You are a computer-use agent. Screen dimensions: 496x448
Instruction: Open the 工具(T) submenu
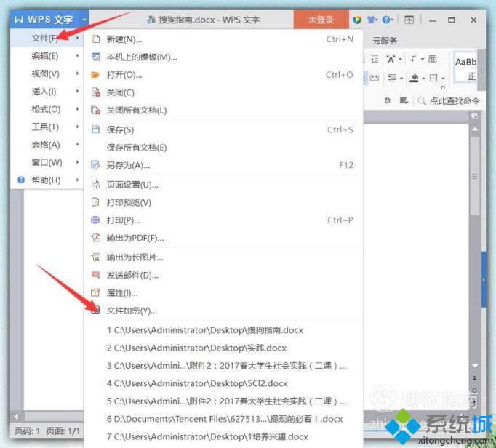tap(47, 127)
